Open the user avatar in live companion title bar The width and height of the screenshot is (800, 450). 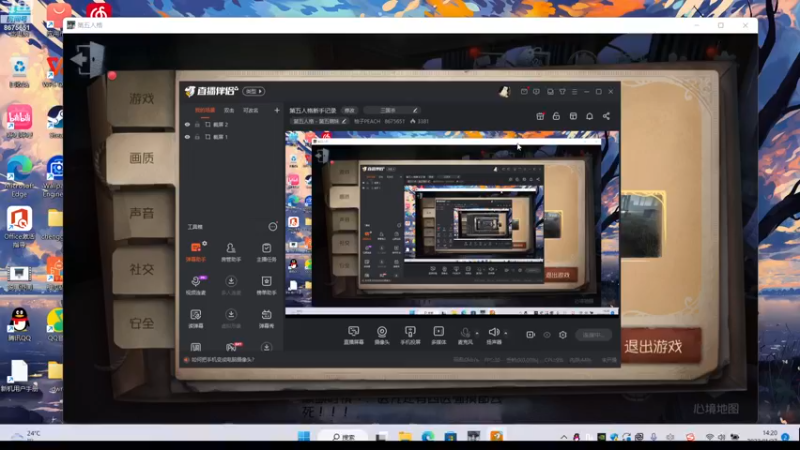[504, 92]
